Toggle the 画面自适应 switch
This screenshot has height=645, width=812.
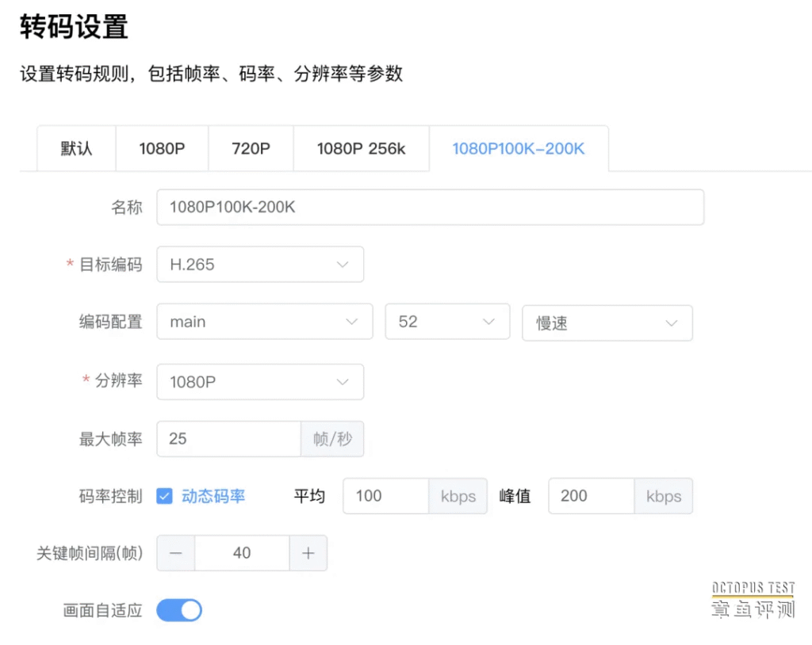coord(179,610)
